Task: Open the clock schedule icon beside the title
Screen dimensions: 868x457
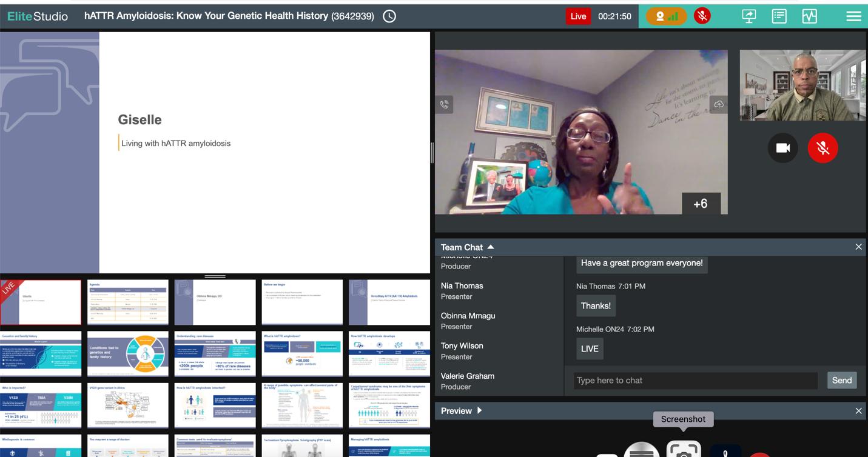Action: (389, 16)
